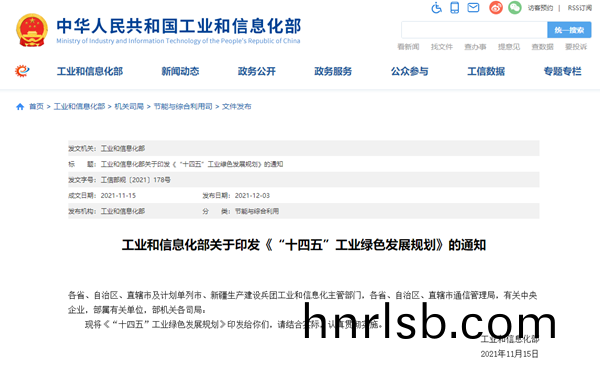Select the 看新闻 quick link
The image size is (600, 368).
(x=408, y=47)
